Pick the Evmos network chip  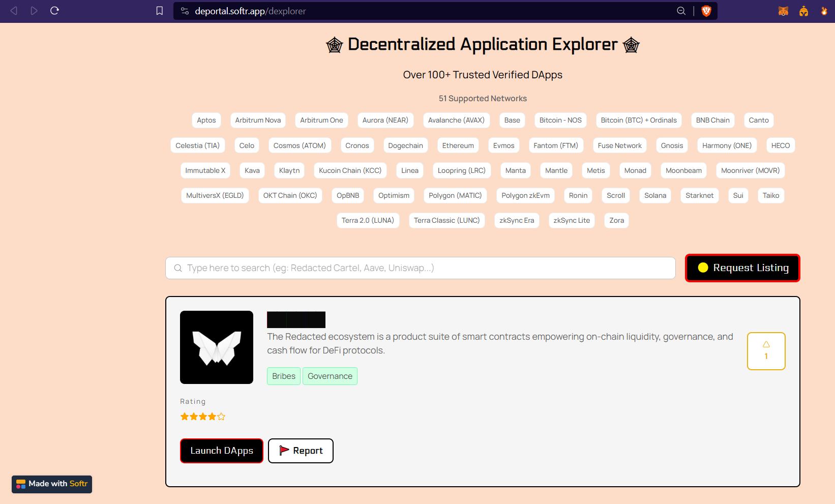click(503, 145)
